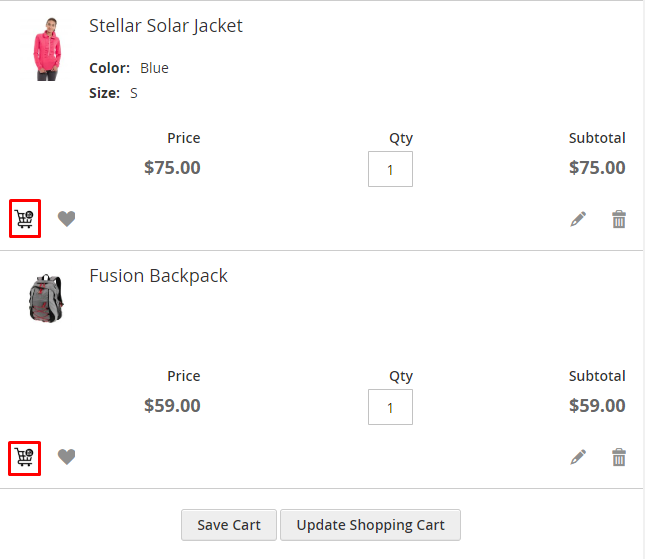The height and width of the screenshot is (559, 645).
Task: Add Stellar Solar Jacket to wishlist heart
Action: pyautogui.click(x=66, y=219)
